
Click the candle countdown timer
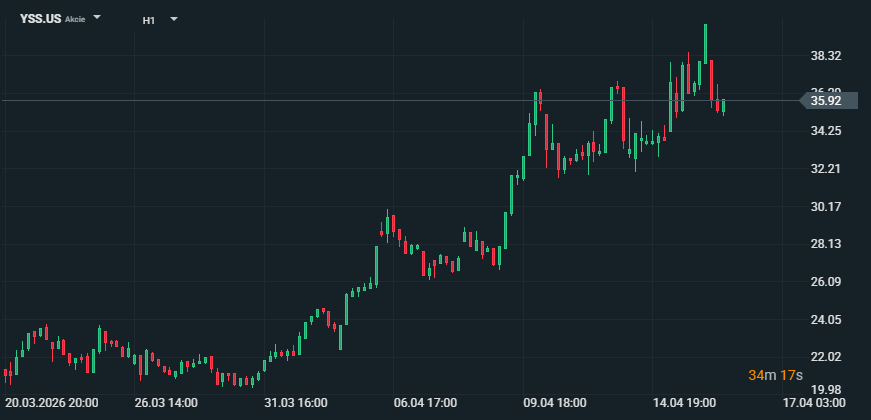tap(775, 375)
